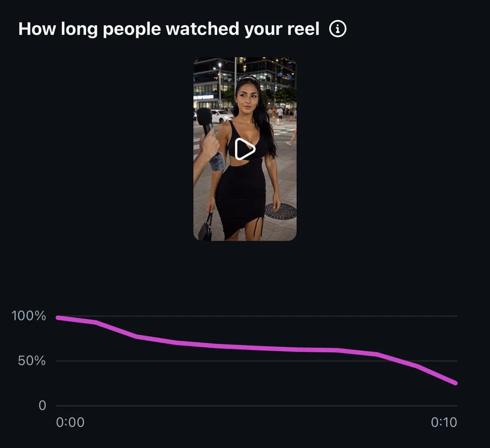
Task: Click the handbag in the reel thumbnail
Action: pyautogui.click(x=205, y=227)
